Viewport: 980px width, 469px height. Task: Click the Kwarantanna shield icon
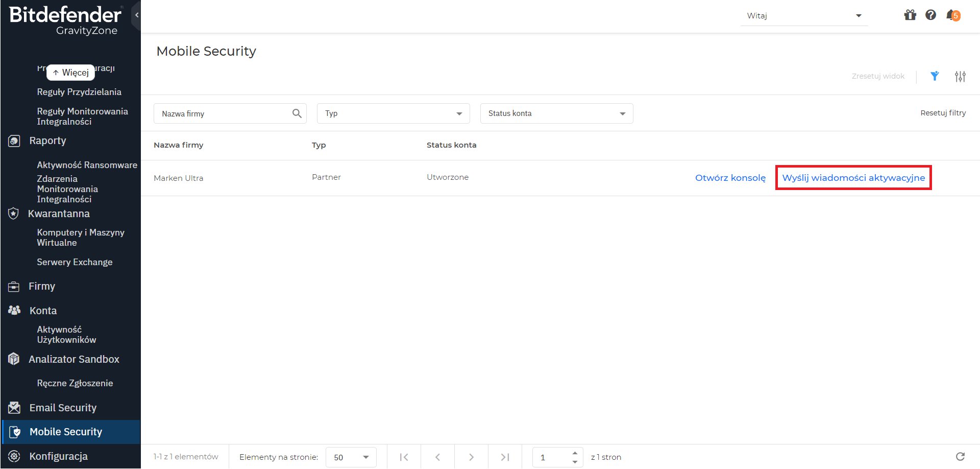[14, 214]
